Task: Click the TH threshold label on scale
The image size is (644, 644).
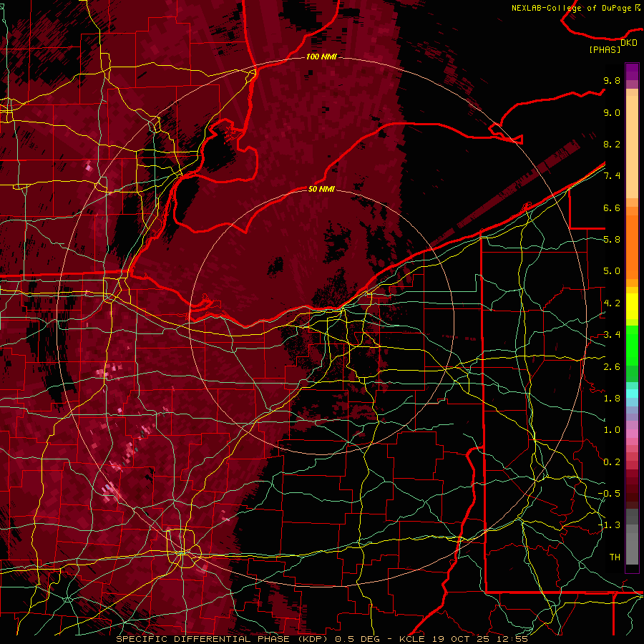Action: [615, 557]
